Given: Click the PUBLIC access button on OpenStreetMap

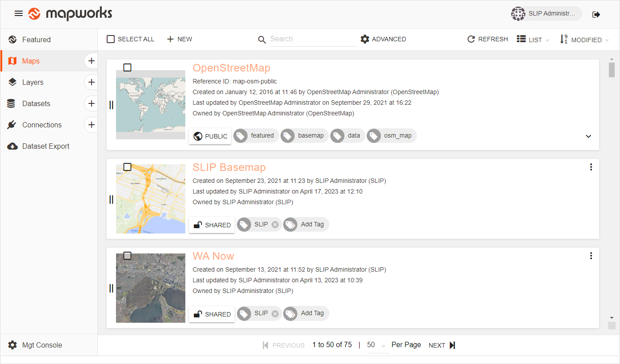Looking at the screenshot, I should click(210, 136).
